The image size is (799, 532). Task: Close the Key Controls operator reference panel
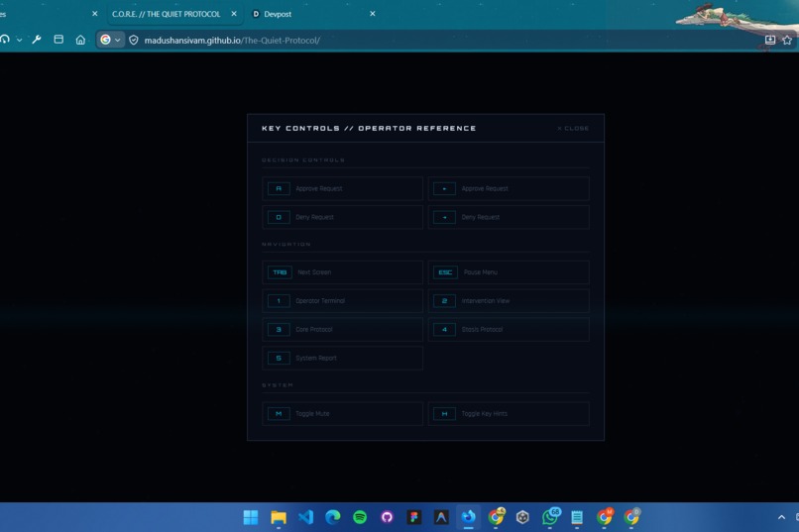point(573,128)
